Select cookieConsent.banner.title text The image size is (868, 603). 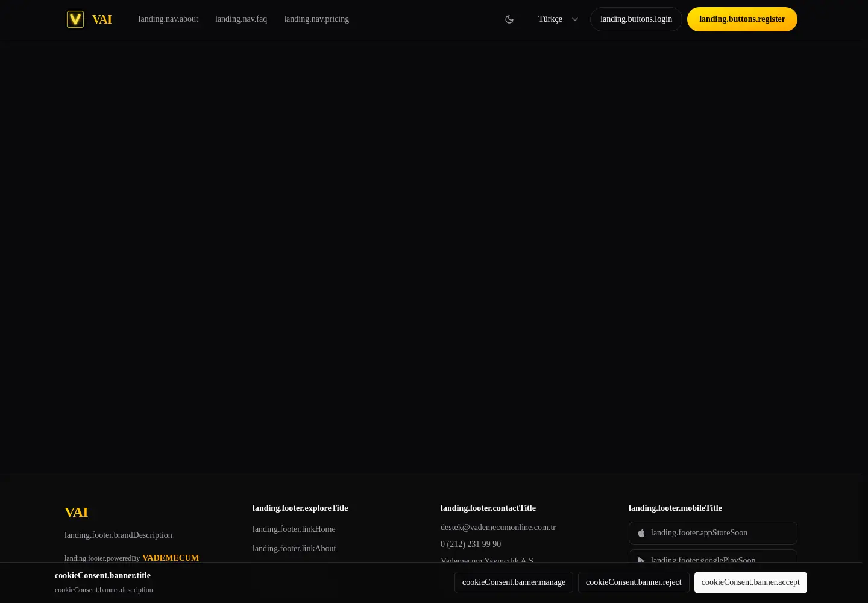click(102, 576)
